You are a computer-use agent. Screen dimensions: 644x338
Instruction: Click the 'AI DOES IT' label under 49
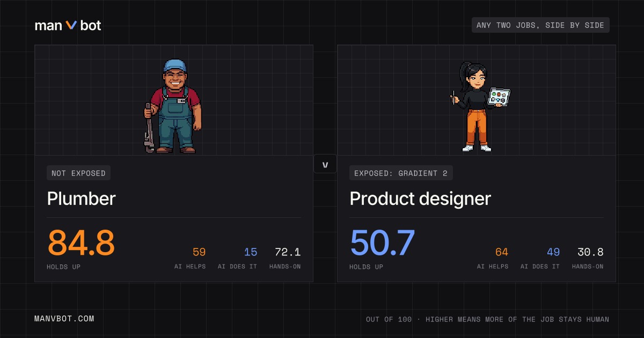(x=540, y=267)
